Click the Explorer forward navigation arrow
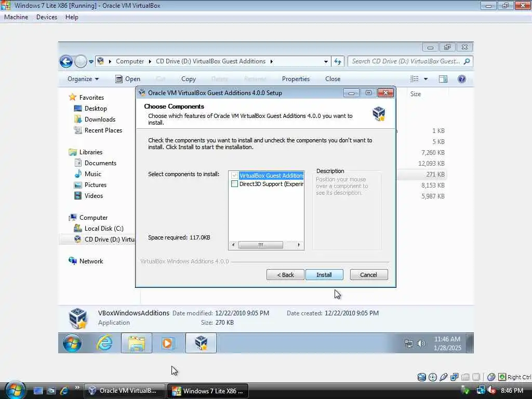 pos(81,61)
